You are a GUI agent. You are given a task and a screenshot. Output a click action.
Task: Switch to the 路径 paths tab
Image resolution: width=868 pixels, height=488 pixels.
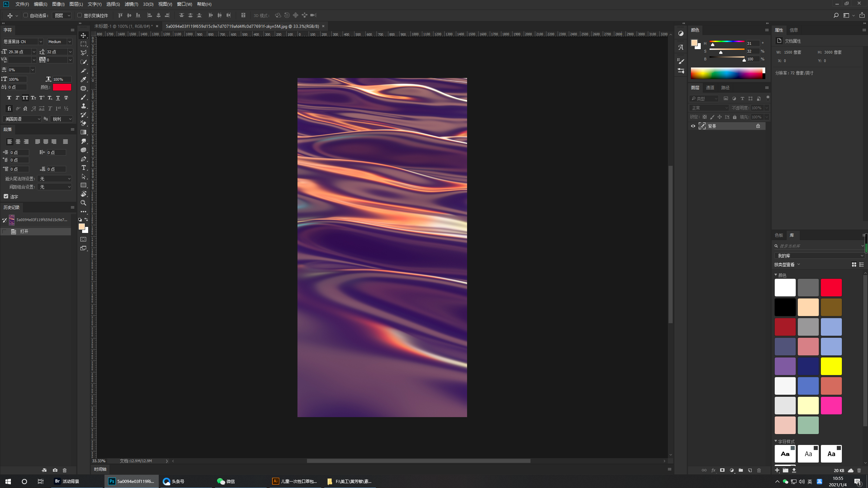pos(725,87)
